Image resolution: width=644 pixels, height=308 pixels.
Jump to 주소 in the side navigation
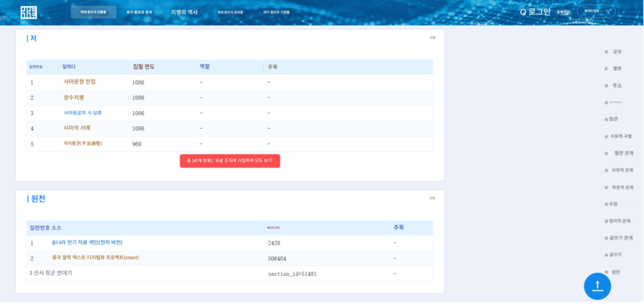coord(617,85)
